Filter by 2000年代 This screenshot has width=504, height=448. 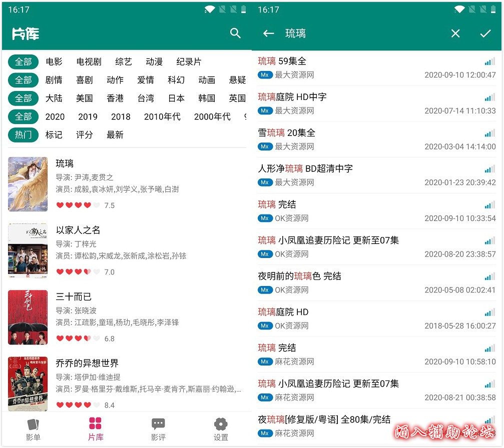212,116
